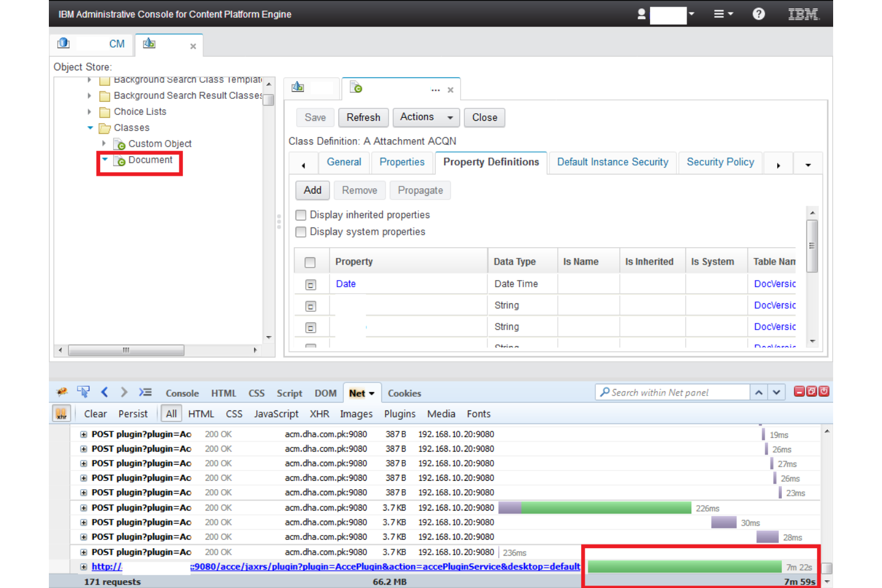The width and height of the screenshot is (882, 588).
Task: Collapse the Classes tree node
Action: (90, 127)
